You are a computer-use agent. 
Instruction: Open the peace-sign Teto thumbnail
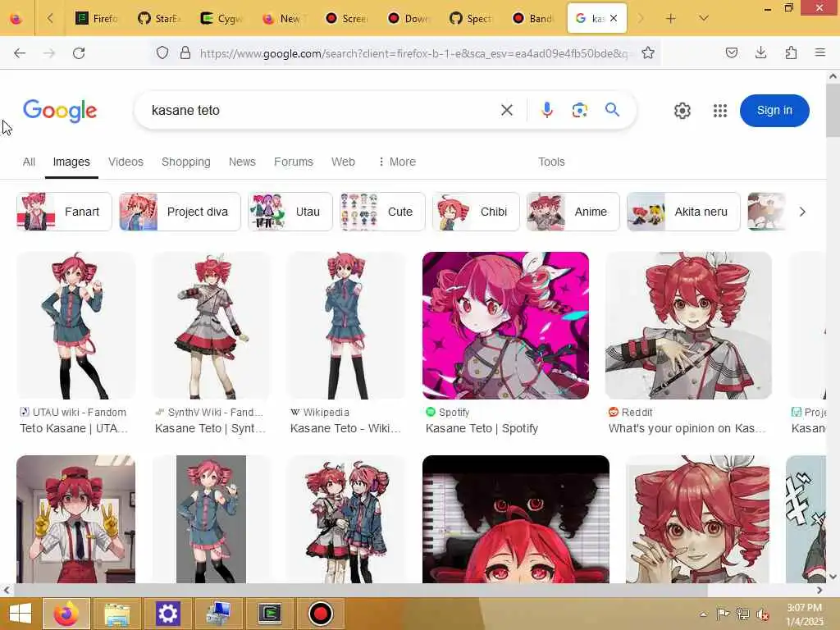[x=75, y=519]
